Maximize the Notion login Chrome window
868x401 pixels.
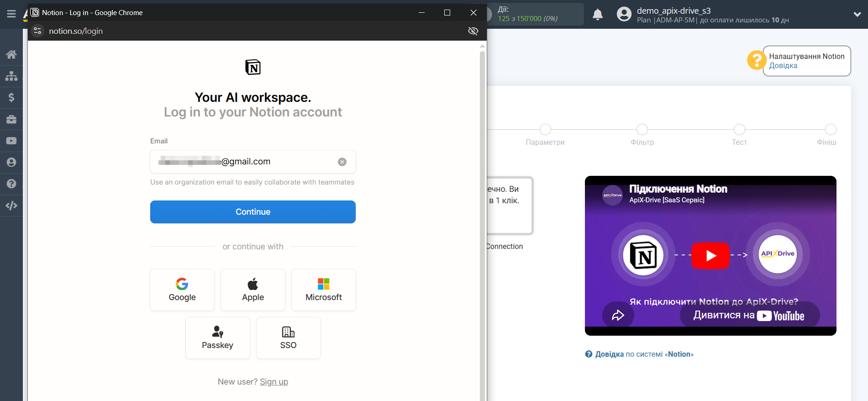(x=447, y=12)
